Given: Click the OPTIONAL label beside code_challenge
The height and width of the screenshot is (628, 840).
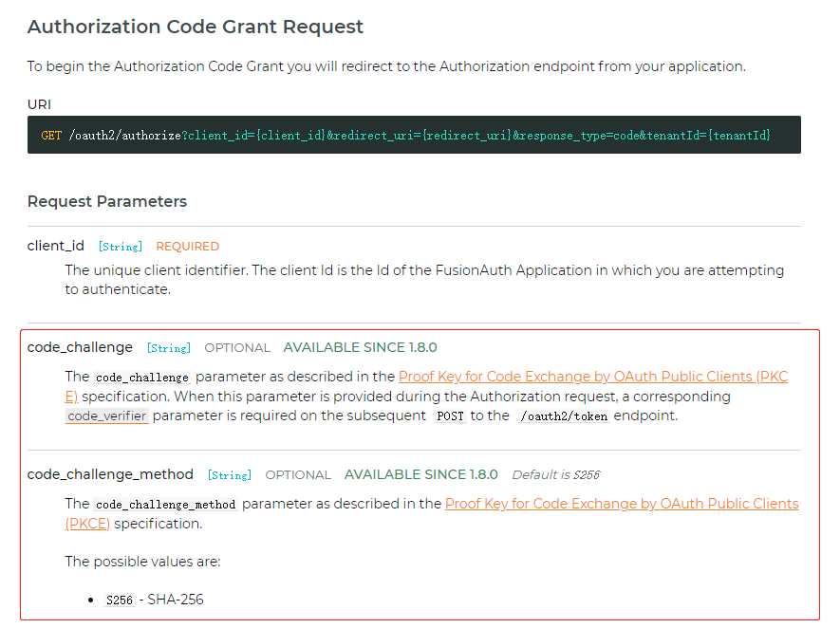Looking at the screenshot, I should pos(236,347).
